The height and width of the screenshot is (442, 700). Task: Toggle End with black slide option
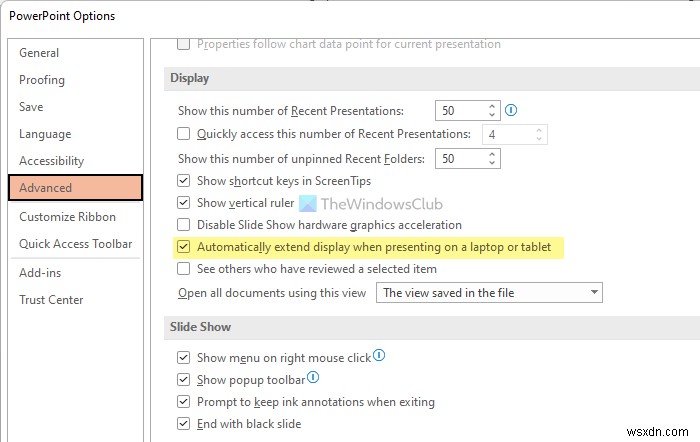click(184, 424)
